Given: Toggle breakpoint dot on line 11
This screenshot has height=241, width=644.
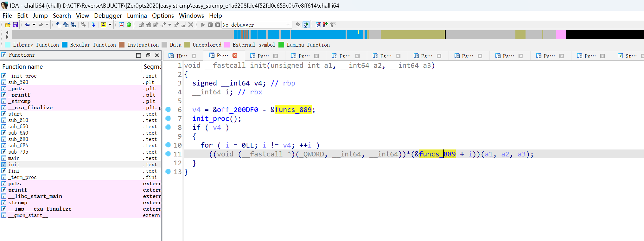Looking at the screenshot, I should [168, 154].
